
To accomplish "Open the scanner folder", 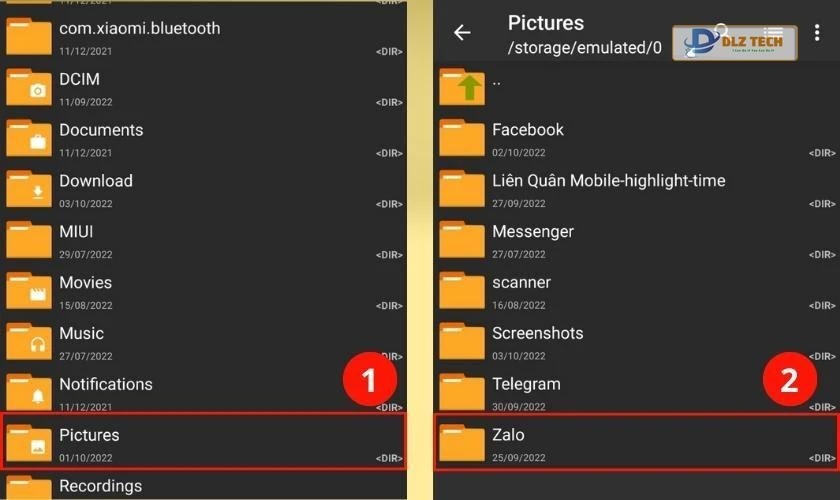I will pyautogui.click(x=521, y=283).
